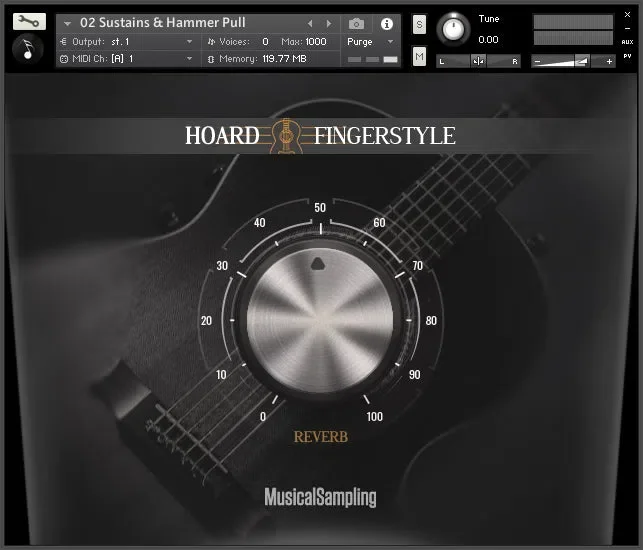Adjust the volume slider handle
The image size is (643, 550).
[582, 62]
